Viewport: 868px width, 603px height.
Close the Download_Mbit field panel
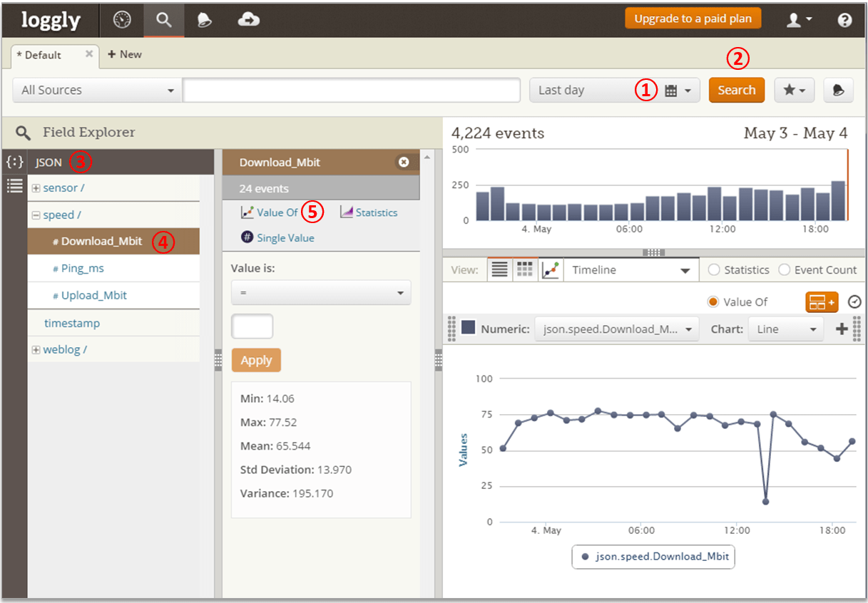(x=404, y=163)
